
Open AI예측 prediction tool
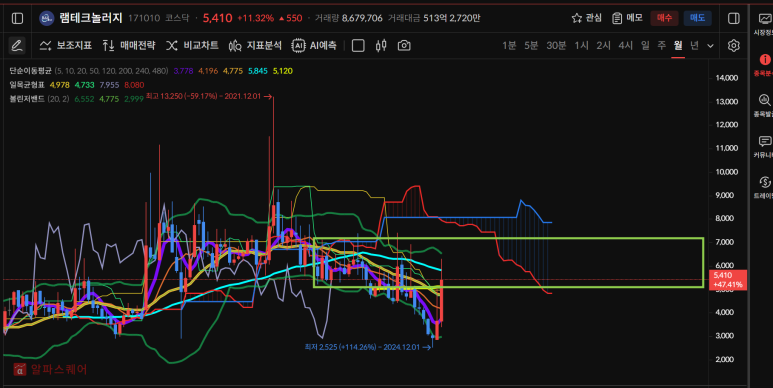pos(314,45)
